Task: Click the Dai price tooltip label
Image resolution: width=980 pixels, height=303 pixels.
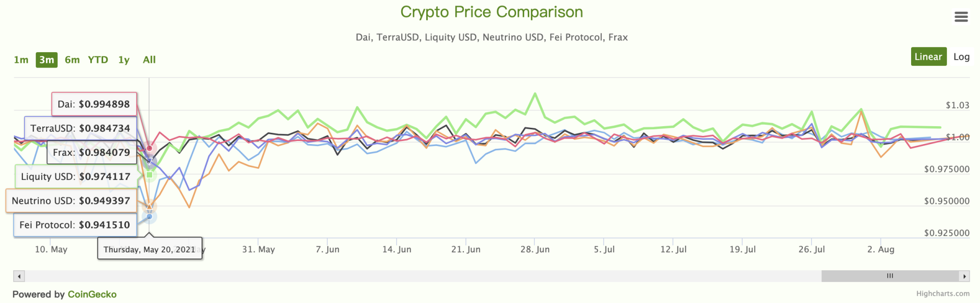Action: point(94,104)
